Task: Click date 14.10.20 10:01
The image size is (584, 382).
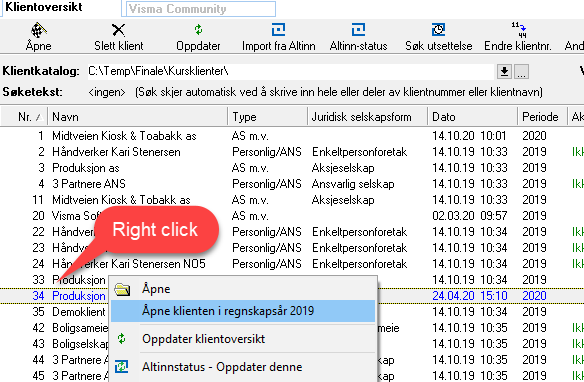Action: click(x=469, y=136)
